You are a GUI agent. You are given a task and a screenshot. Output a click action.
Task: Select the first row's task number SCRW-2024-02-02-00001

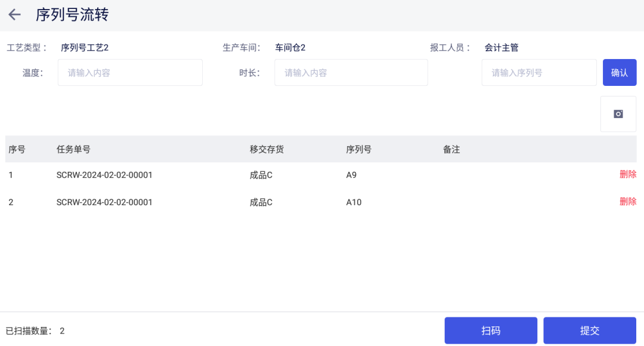104,175
